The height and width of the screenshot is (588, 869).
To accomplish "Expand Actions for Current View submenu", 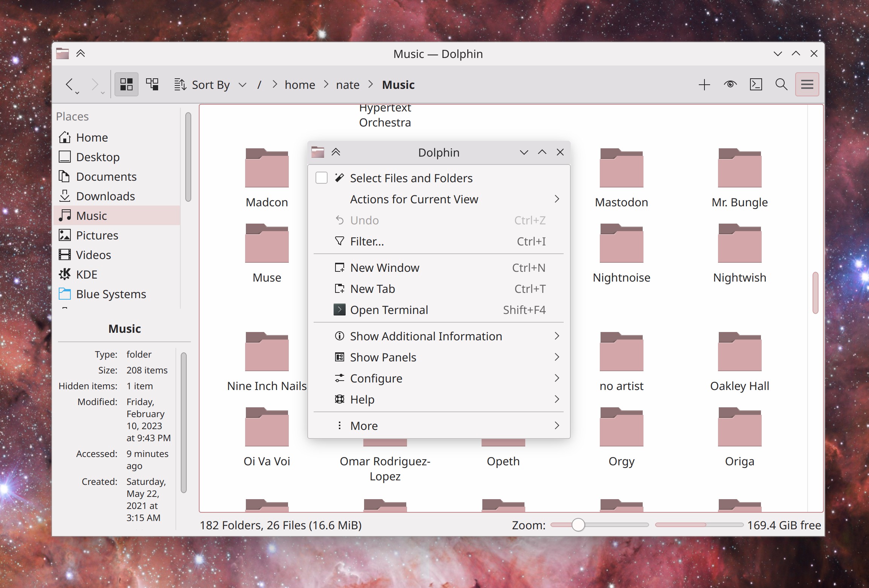I will pos(439,199).
